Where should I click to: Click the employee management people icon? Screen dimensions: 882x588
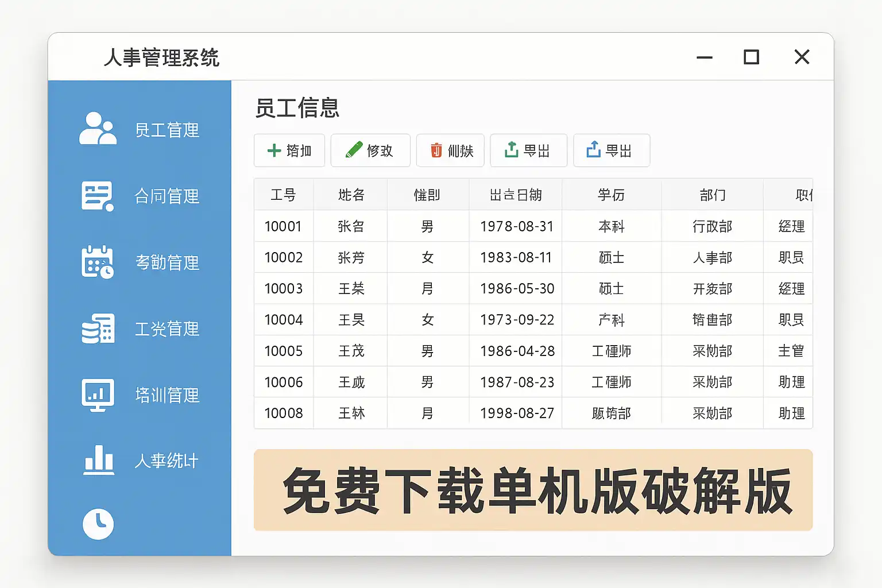[x=98, y=129]
